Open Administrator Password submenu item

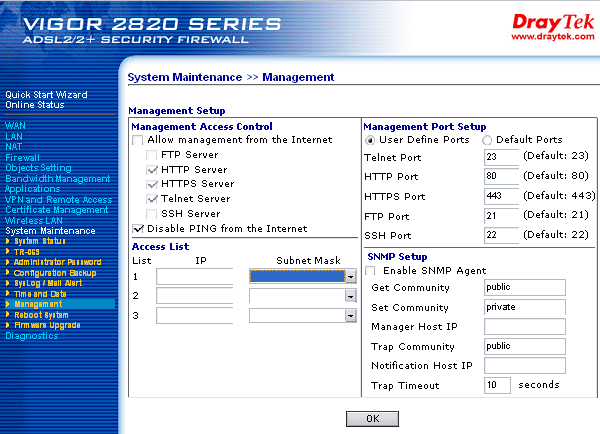click(57, 262)
